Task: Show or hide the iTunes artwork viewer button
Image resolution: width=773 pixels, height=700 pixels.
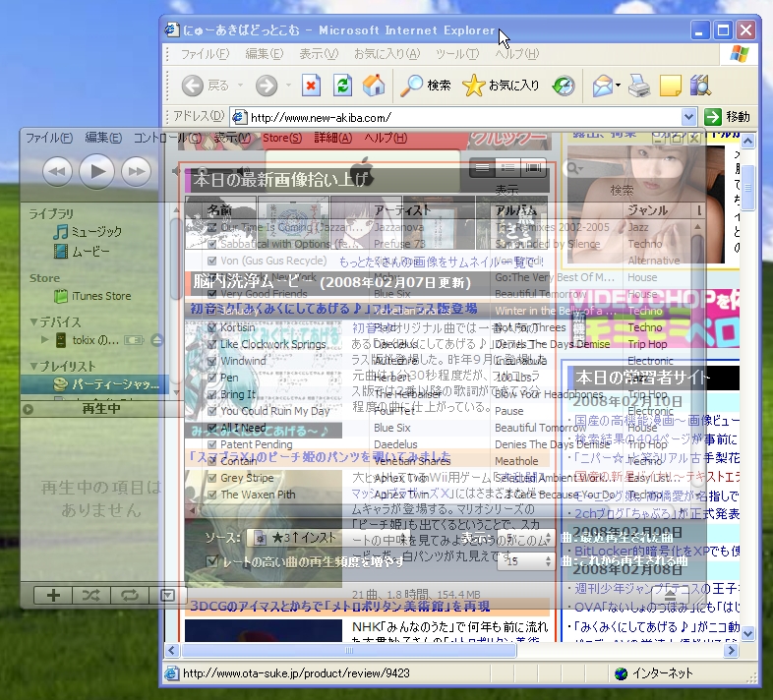Action: coord(167,596)
